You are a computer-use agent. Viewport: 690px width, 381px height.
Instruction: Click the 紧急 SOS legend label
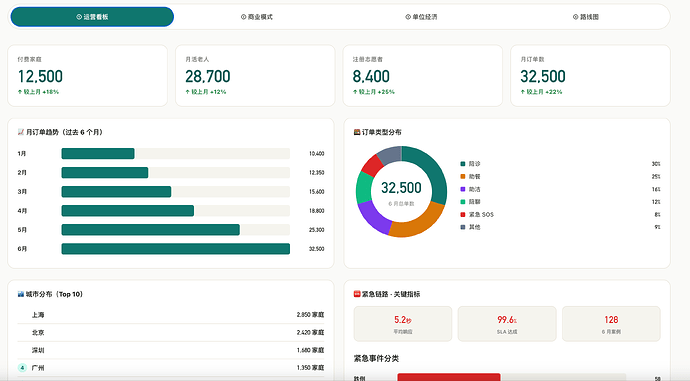coord(481,215)
